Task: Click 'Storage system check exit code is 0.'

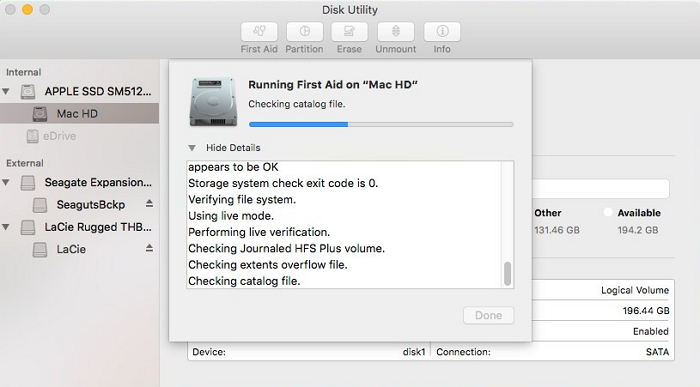Action: point(283,183)
